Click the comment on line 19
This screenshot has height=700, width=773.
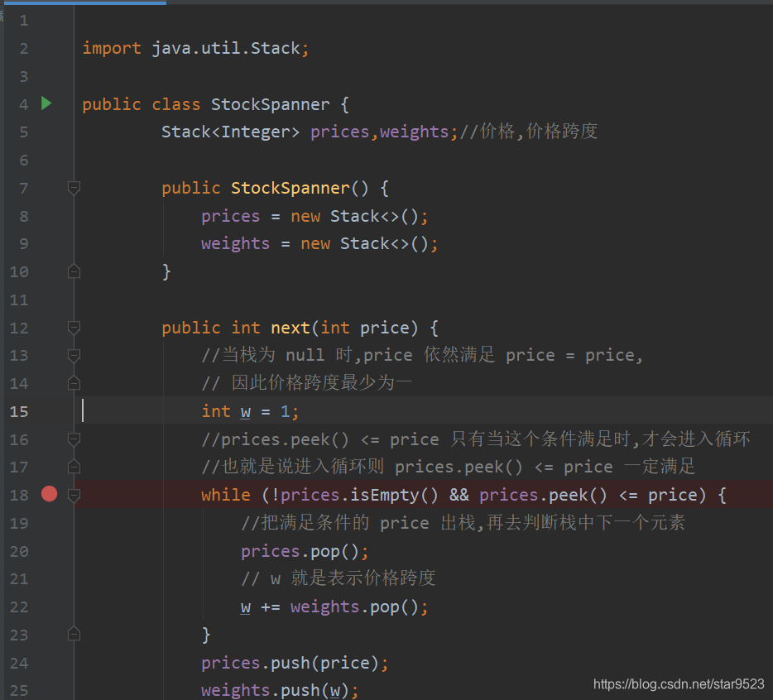point(463,523)
